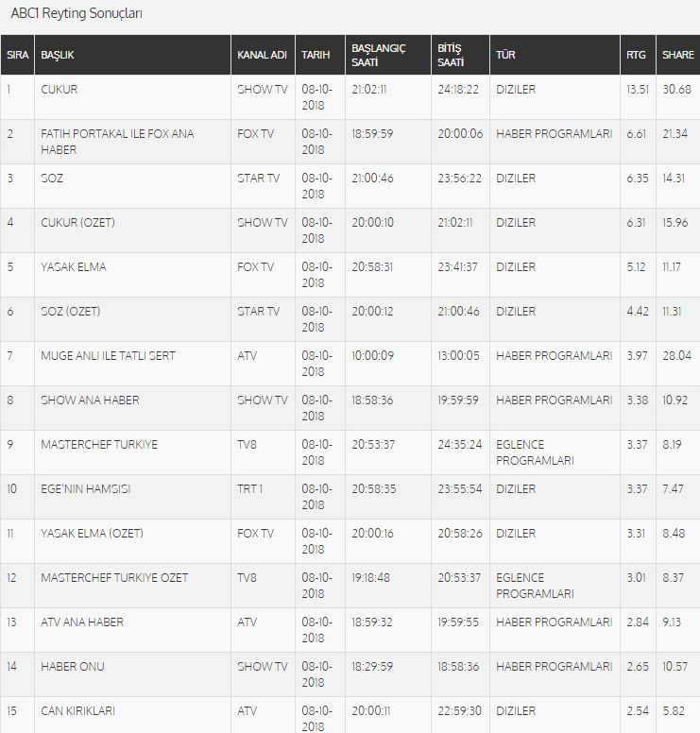This screenshot has height=733, width=700.
Task: Click start time 21:02:11 for CUKUR
Action: pos(369,90)
